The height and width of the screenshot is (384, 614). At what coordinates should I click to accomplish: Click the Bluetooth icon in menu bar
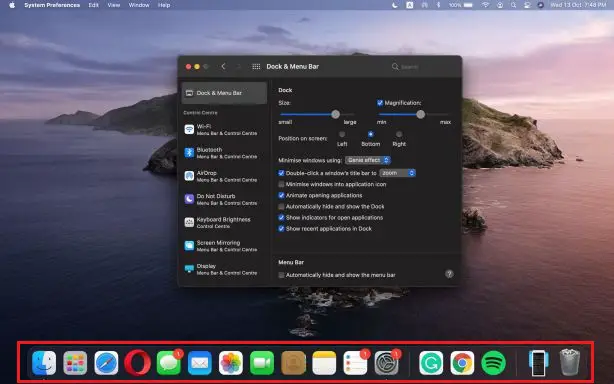point(439,5)
